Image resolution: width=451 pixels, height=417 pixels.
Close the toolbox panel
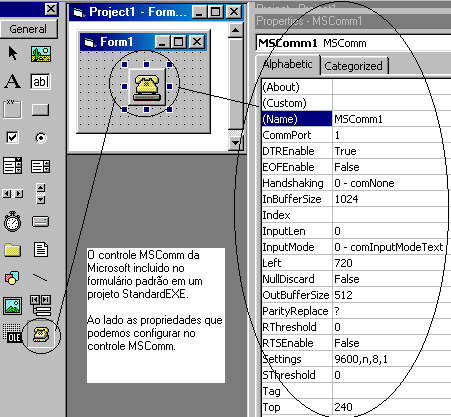tap(51, 9)
